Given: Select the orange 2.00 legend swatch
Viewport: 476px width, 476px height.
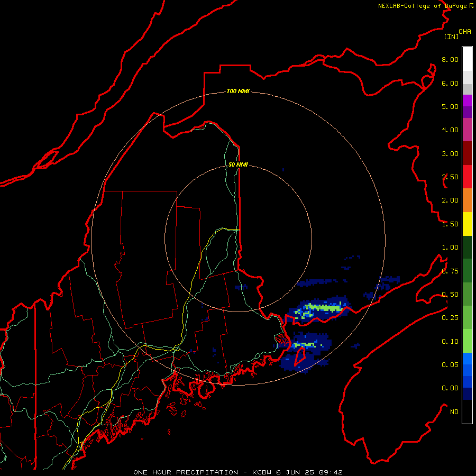Looking at the screenshot, I should [x=467, y=200].
